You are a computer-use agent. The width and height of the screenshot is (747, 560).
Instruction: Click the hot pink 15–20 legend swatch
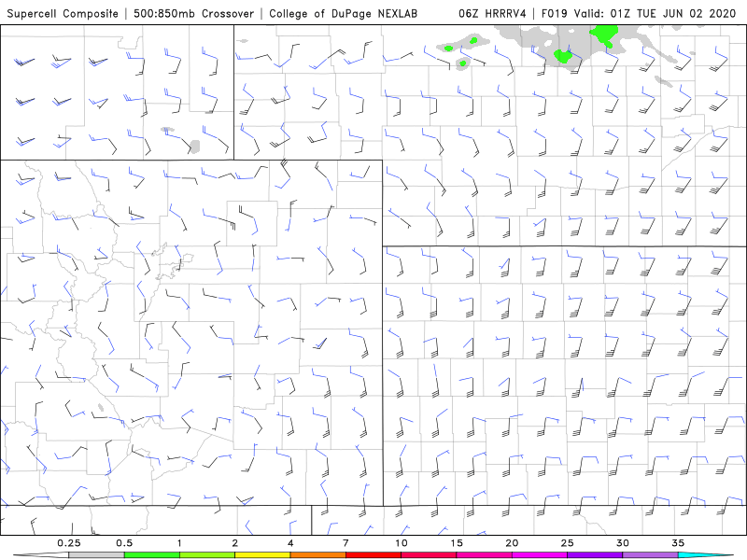coord(484,555)
